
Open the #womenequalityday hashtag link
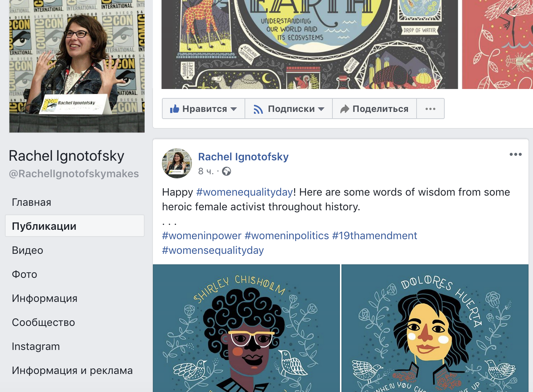coord(245,192)
